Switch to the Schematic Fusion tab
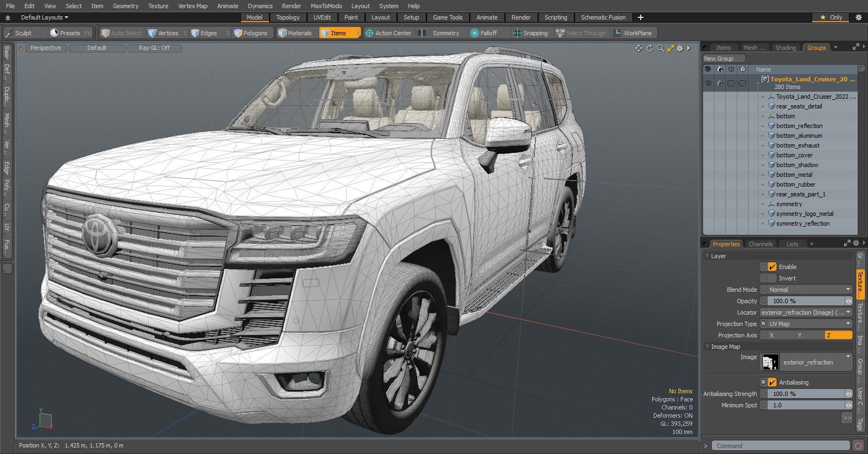 [x=603, y=17]
